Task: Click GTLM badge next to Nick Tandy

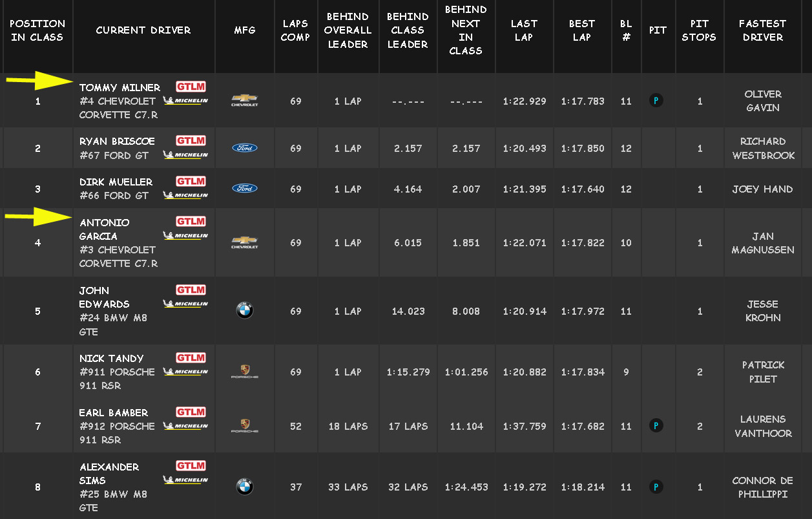Action: [x=191, y=358]
